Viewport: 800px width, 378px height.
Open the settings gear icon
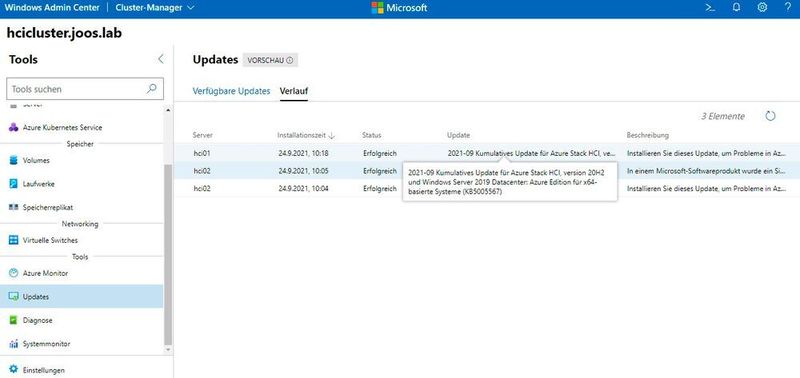click(x=762, y=8)
